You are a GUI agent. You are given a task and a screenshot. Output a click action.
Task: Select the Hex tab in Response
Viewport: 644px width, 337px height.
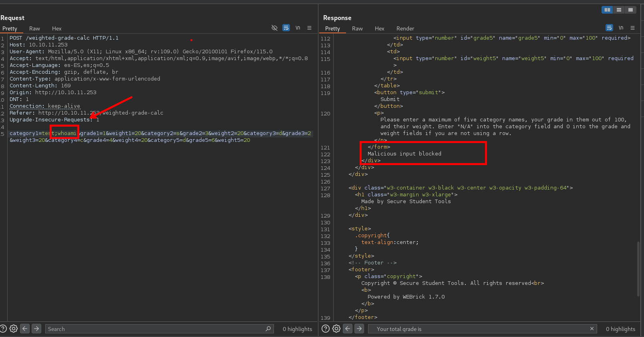[379, 28]
